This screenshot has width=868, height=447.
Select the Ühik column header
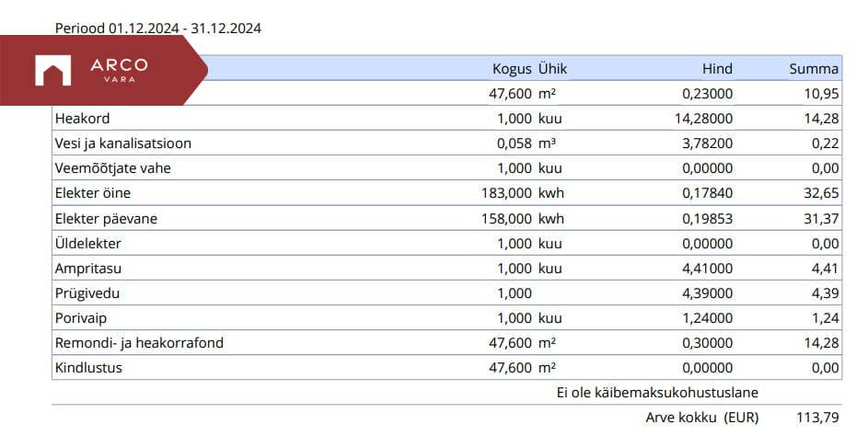click(x=552, y=68)
